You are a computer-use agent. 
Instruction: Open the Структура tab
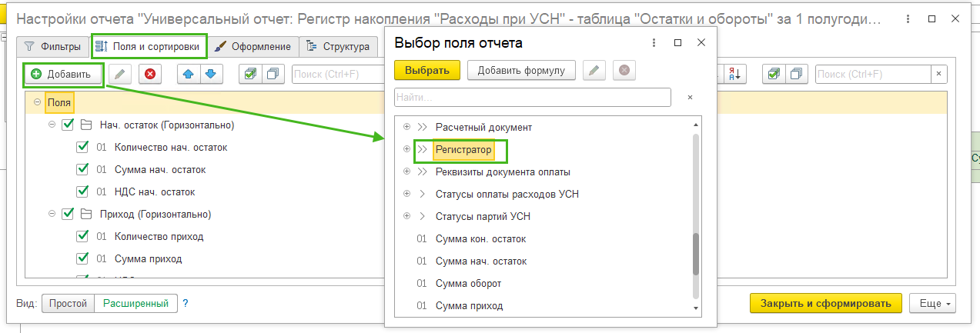click(339, 47)
